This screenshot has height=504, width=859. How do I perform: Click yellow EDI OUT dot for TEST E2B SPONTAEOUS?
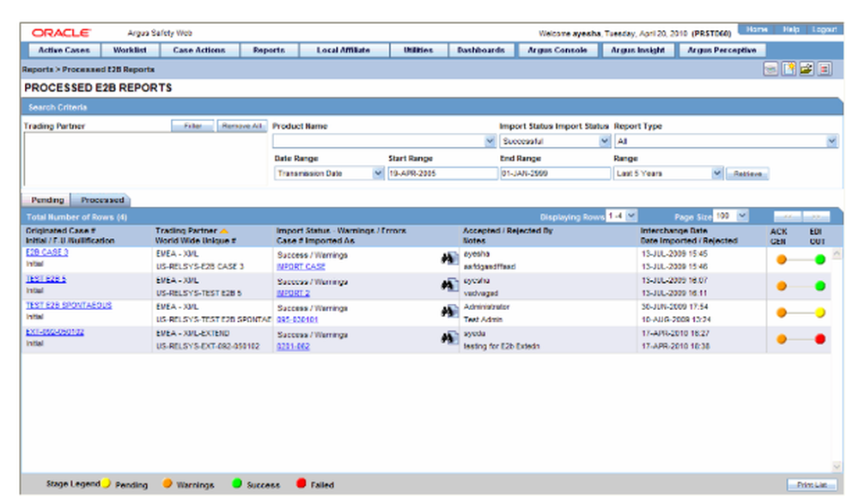coord(820,313)
